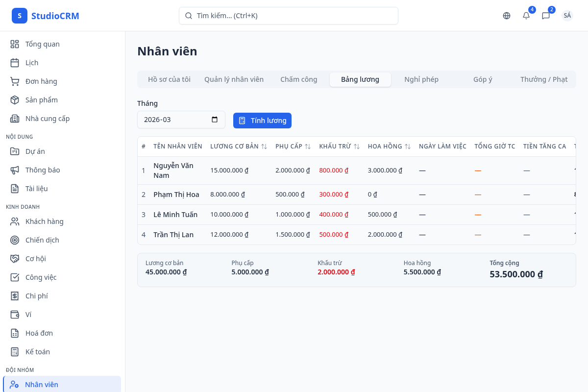Open Kế toán in the sidebar
The image size is (588, 392).
[37, 352]
